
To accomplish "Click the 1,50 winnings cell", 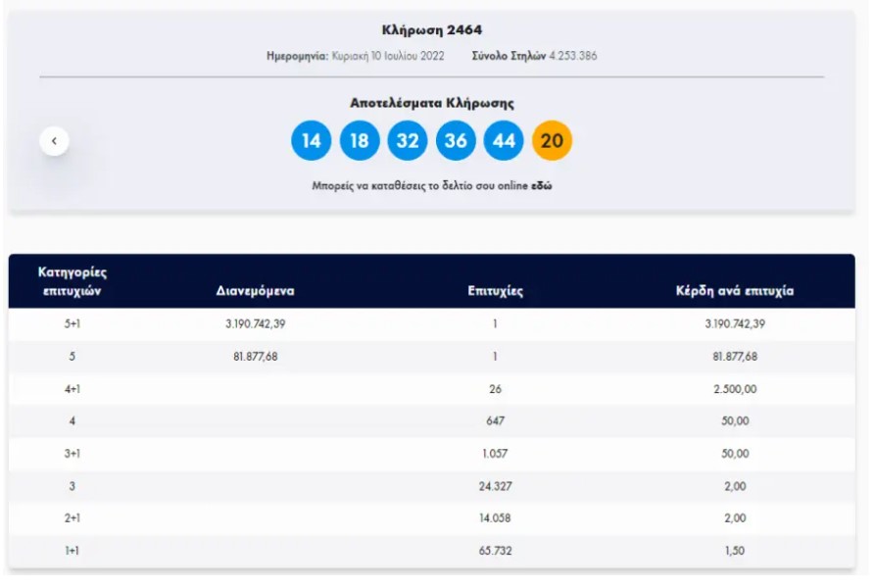I will pyautogui.click(x=735, y=551).
